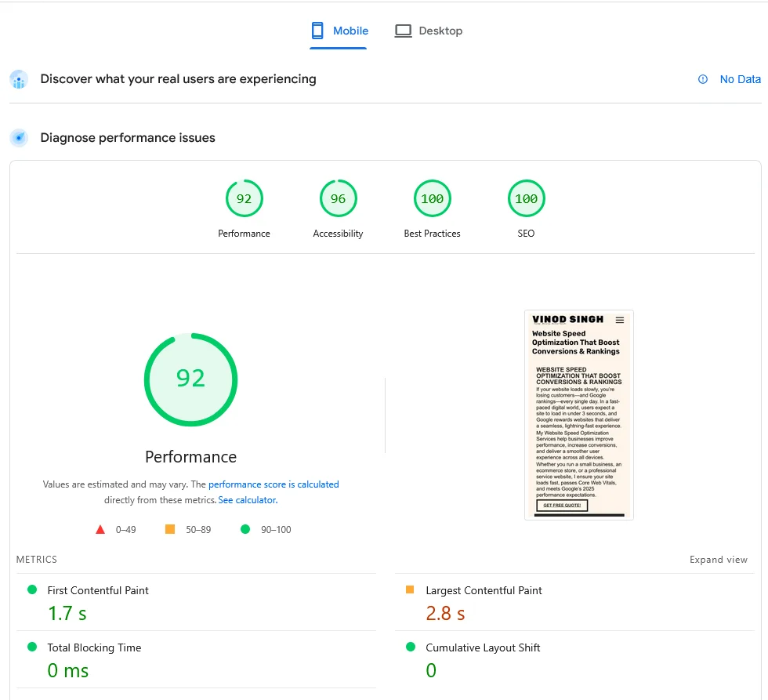Click the No Data link
The image size is (768, 700).
pos(740,79)
